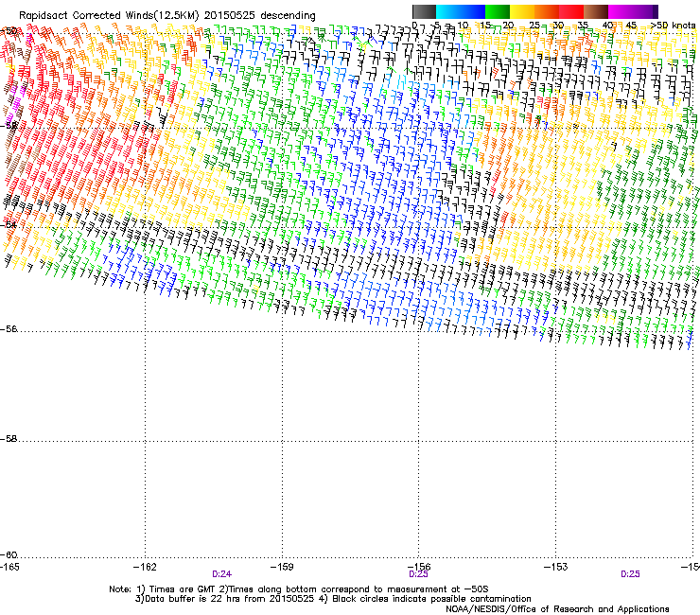Pick the orange 25-30 knots legend swatch
This screenshot has width=700, height=615.
(547, 11)
